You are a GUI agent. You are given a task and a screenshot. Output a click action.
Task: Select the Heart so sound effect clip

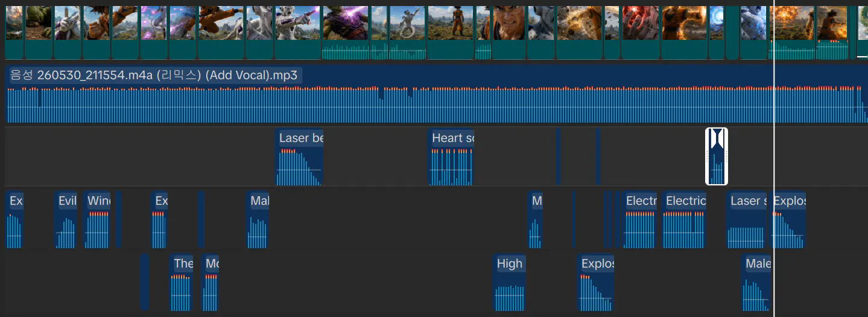(451, 157)
